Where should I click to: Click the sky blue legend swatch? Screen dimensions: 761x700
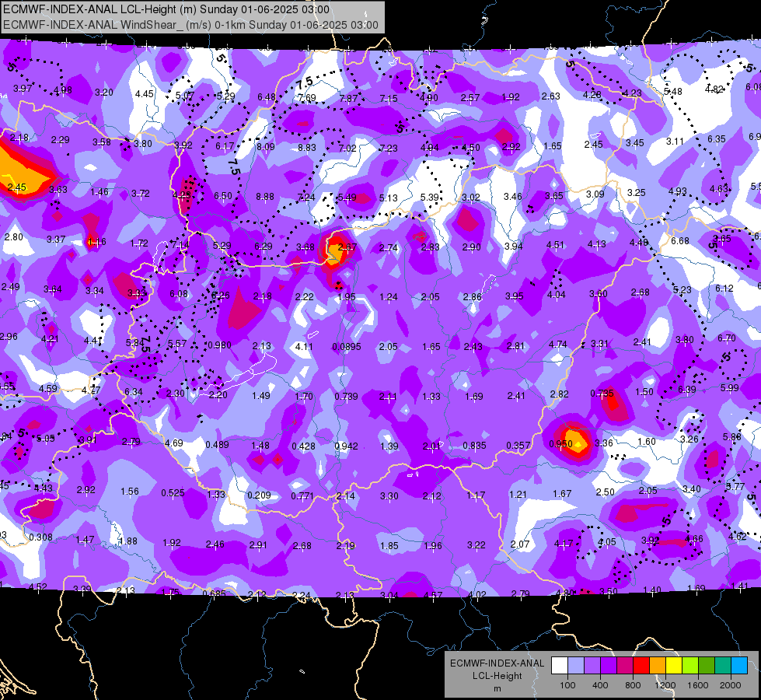739,666
